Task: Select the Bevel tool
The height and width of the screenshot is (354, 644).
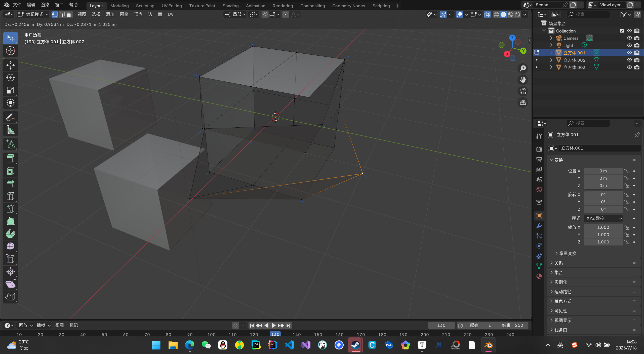Action: [x=10, y=184]
